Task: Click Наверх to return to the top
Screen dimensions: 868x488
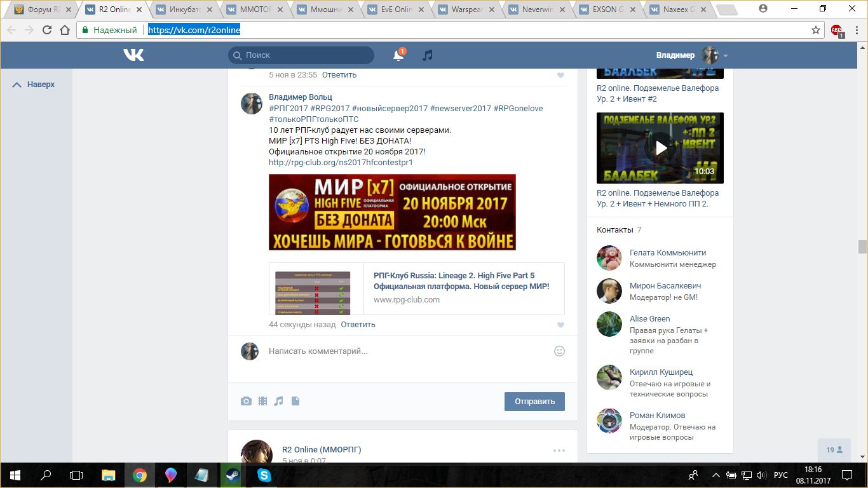Action: coord(34,85)
